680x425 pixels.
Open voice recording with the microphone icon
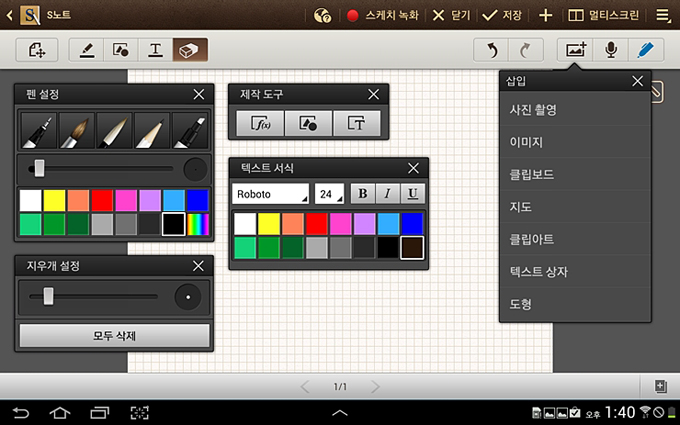611,49
